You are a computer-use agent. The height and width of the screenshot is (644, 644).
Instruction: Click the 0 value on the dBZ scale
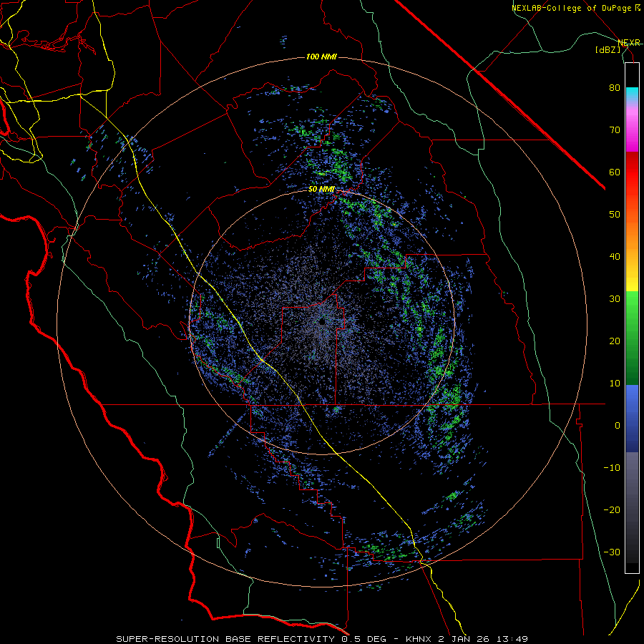pyautogui.click(x=618, y=426)
